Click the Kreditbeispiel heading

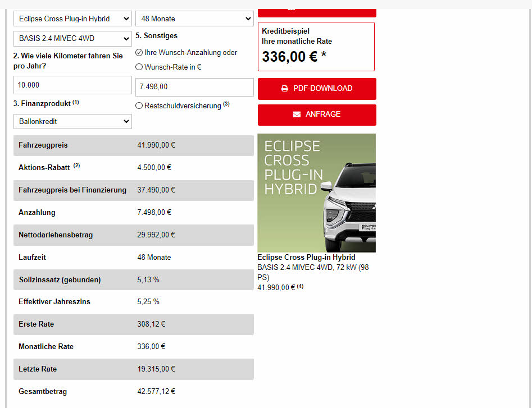[286, 31]
